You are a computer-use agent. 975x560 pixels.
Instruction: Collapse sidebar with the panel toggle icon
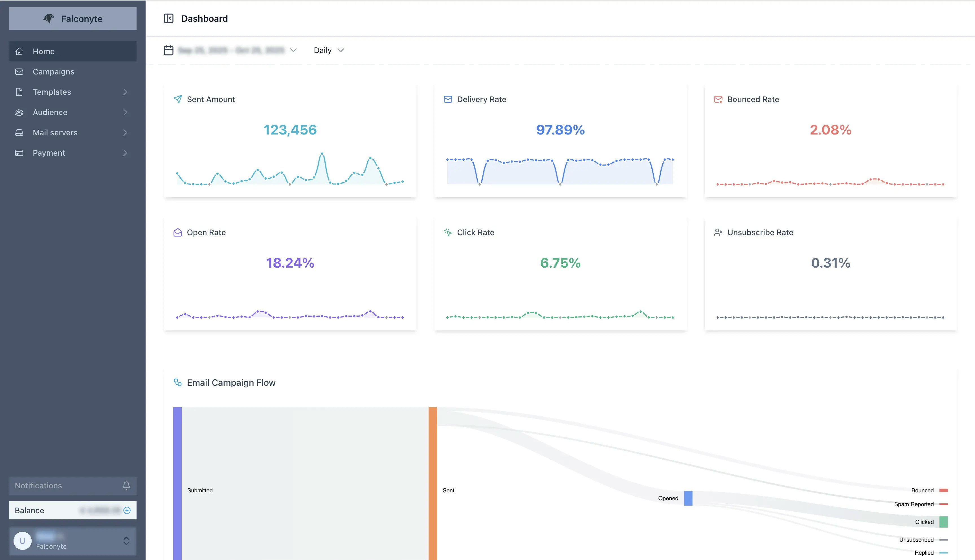pyautogui.click(x=168, y=18)
